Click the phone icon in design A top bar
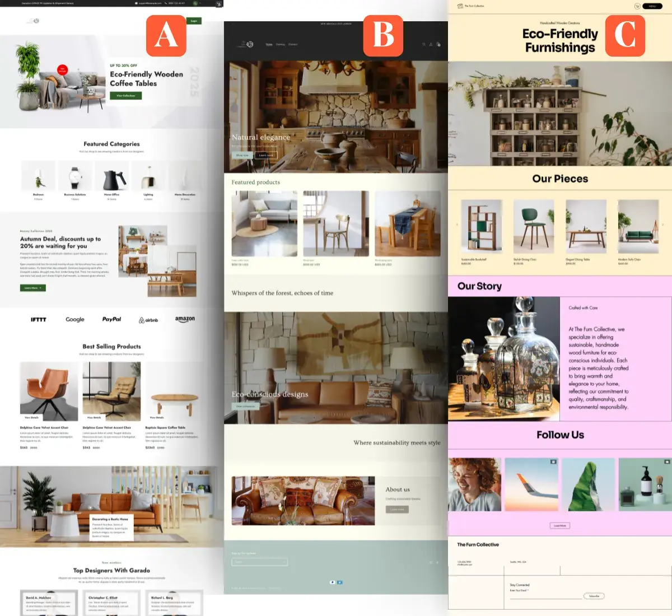 tap(166, 3)
